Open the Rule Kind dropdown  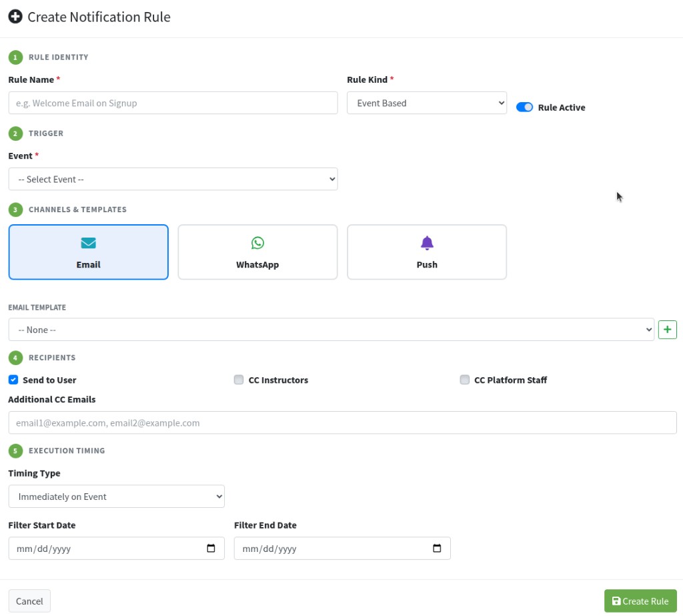tap(427, 103)
